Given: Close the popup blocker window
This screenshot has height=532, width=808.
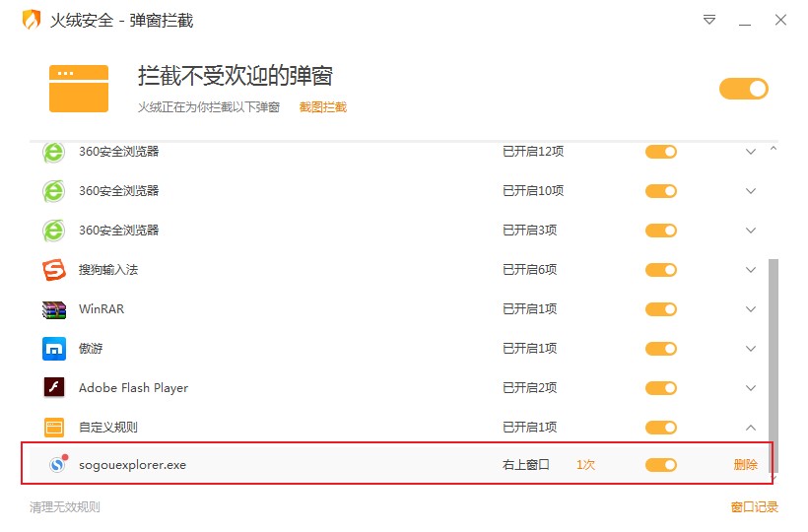Looking at the screenshot, I should coord(780,20).
